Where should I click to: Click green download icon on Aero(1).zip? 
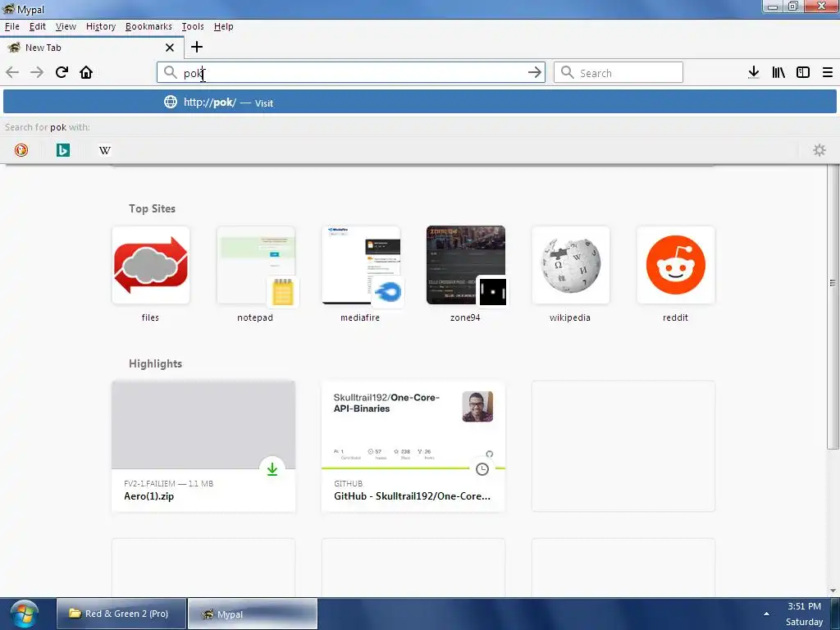click(272, 469)
